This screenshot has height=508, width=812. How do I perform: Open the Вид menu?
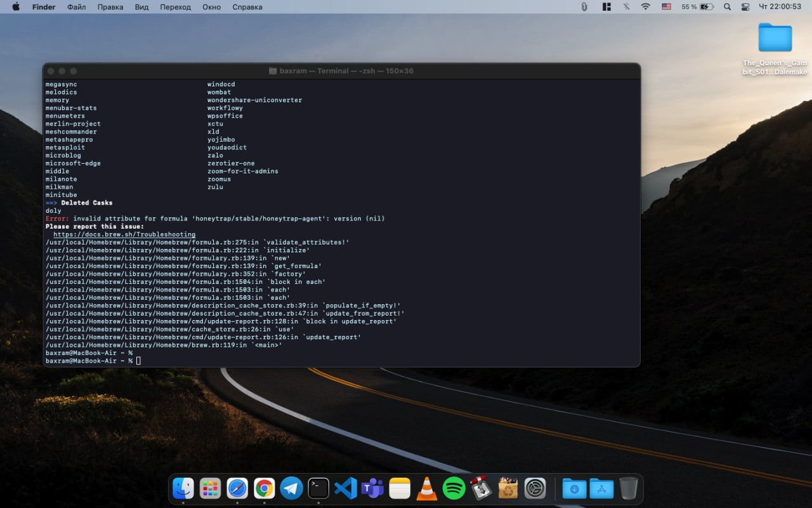[141, 7]
